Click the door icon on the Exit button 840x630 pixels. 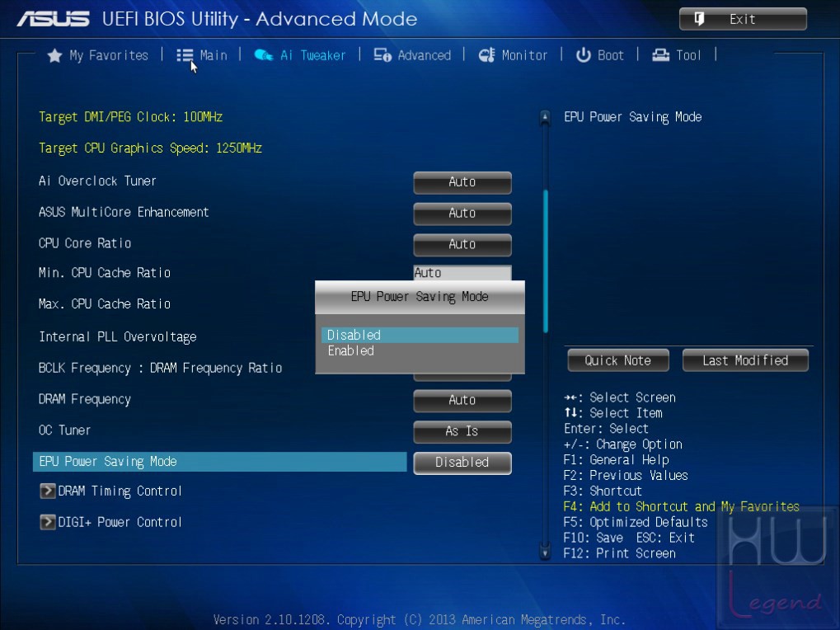click(x=699, y=19)
